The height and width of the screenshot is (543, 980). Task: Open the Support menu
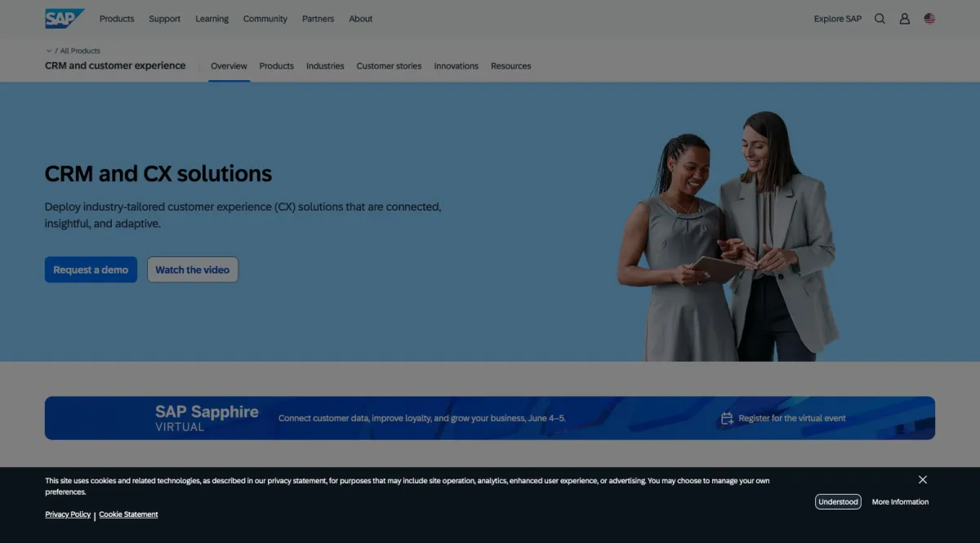pyautogui.click(x=165, y=19)
